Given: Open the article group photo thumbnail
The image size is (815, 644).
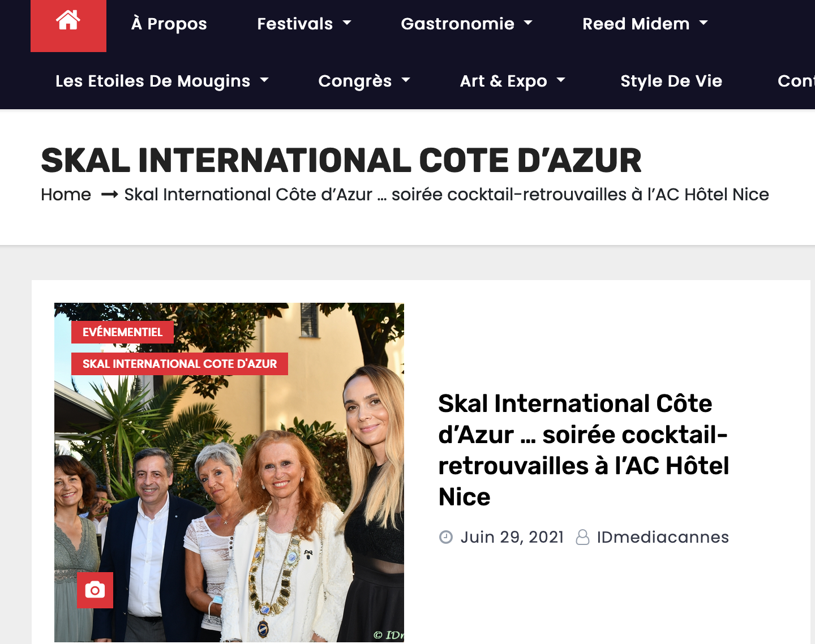Looking at the screenshot, I should click(229, 473).
